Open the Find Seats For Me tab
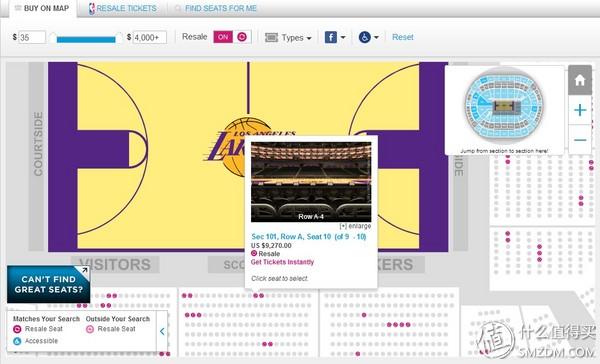This screenshot has width=600, height=364. (x=221, y=8)
